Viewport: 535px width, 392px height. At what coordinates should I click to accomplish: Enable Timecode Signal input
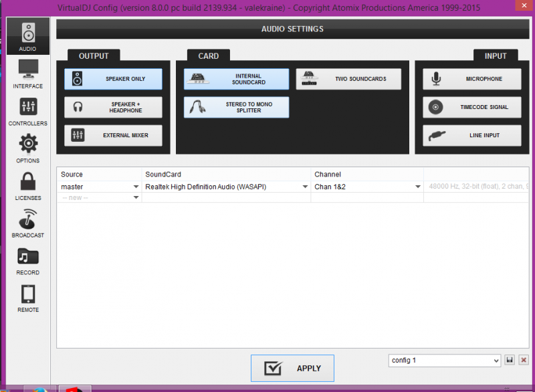coord(472,107)
